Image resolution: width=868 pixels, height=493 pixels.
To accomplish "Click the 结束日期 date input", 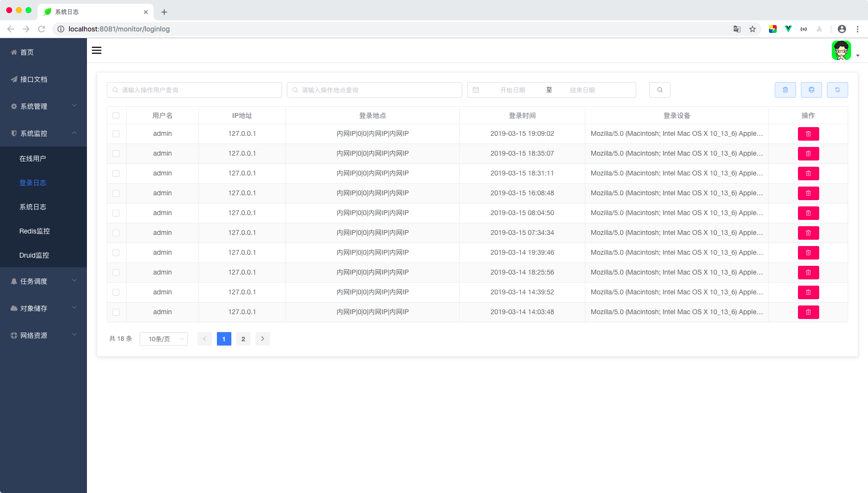I will 582,90.
